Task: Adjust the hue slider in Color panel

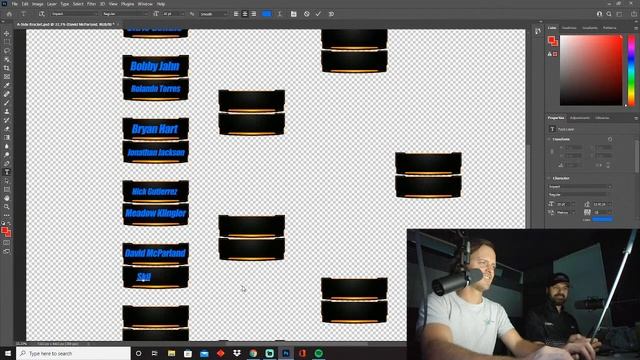Action: [x=631, y=70]
